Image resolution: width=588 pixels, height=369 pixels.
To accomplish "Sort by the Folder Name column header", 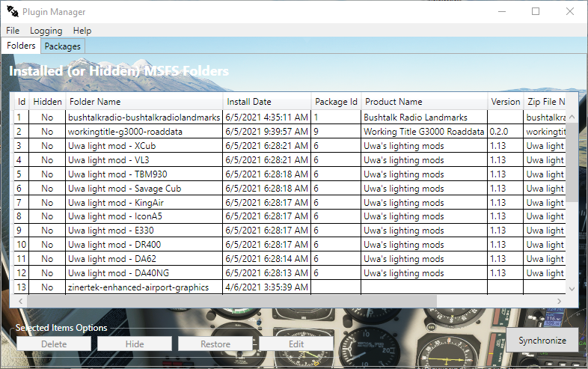I will (144, 102).
